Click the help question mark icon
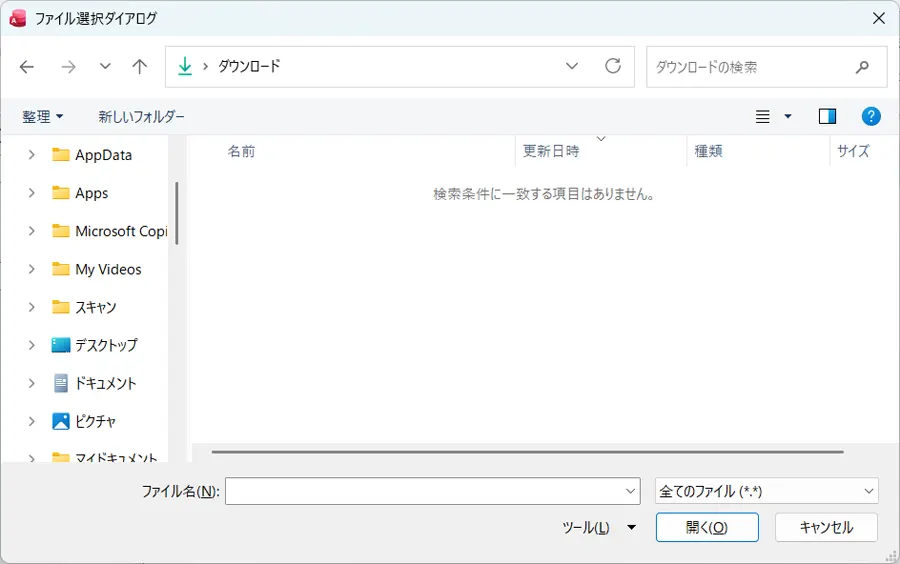Image resolution: width=900 pixels, height=564 pixels. (871, 117)
